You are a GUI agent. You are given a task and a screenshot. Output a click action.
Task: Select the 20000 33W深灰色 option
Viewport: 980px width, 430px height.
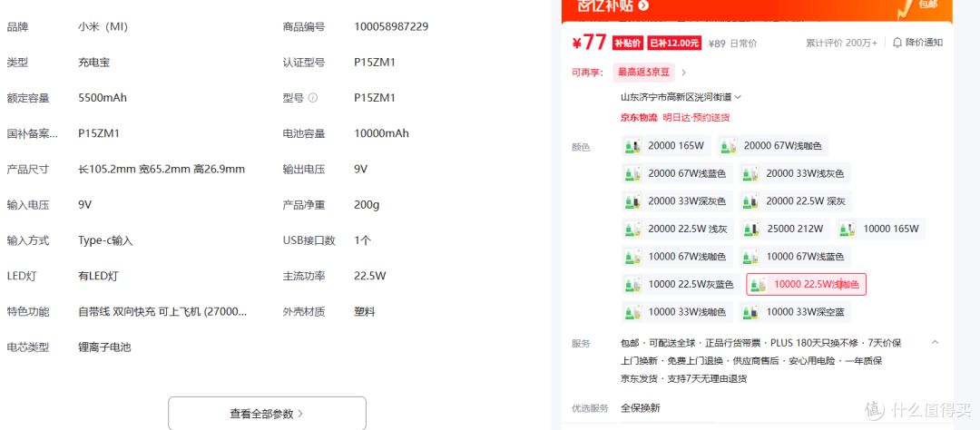click(x=678, y=201)
